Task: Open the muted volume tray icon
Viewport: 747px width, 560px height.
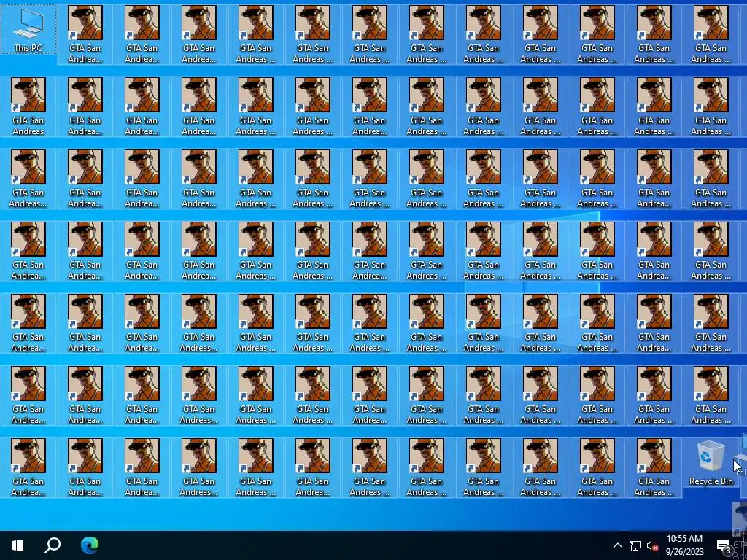Action: 652,545
